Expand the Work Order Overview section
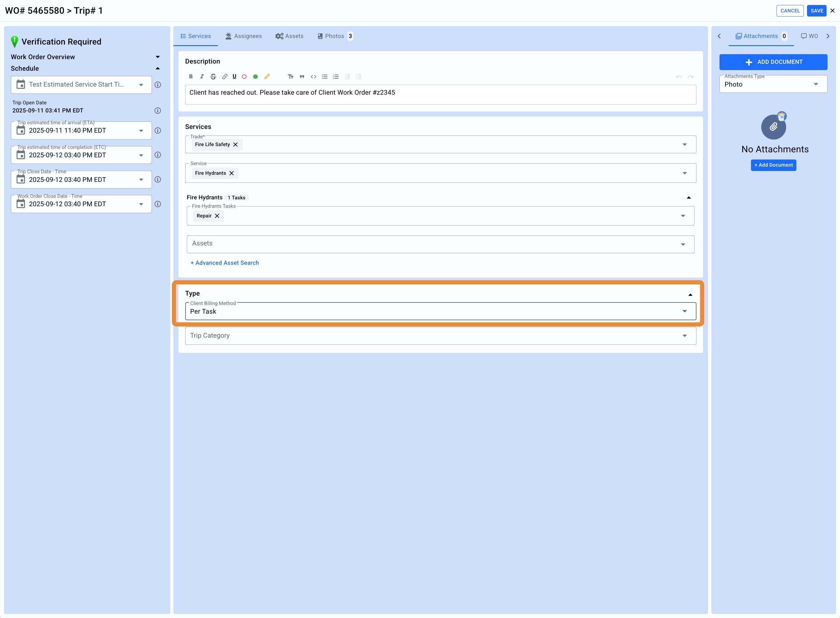This screenshot has height=618, width=840. 157,57
